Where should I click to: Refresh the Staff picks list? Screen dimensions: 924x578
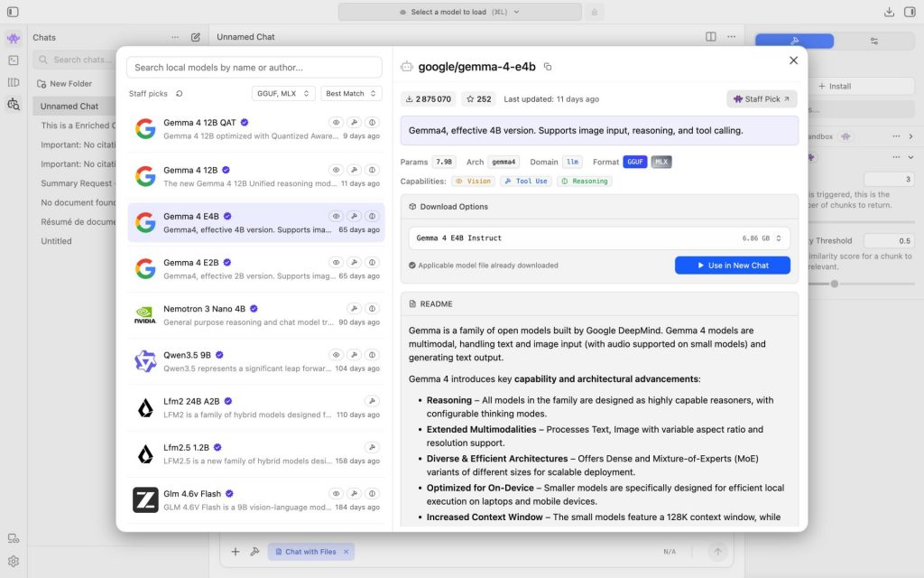pyautogui.click(x=180, y=93)
